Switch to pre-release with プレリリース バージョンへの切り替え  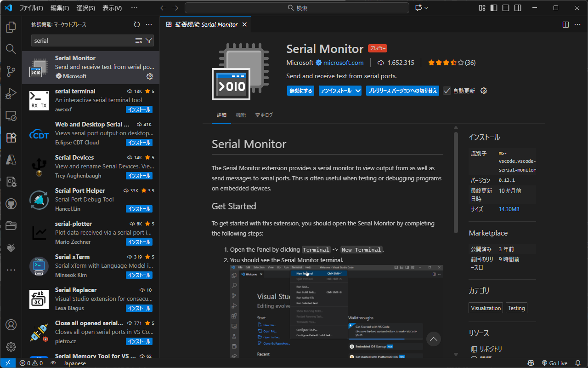[x=402, y=91]
